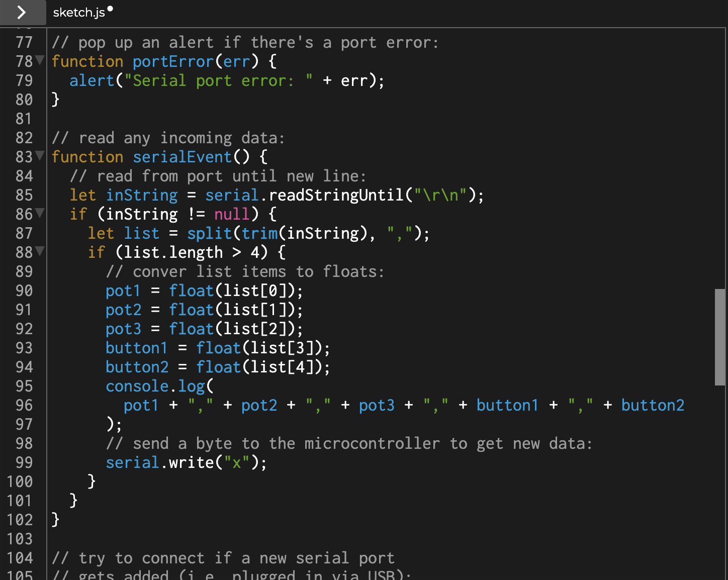Collapse the portError function fold arrow
This screenshot has width=728, height=580.
point(39,60)
